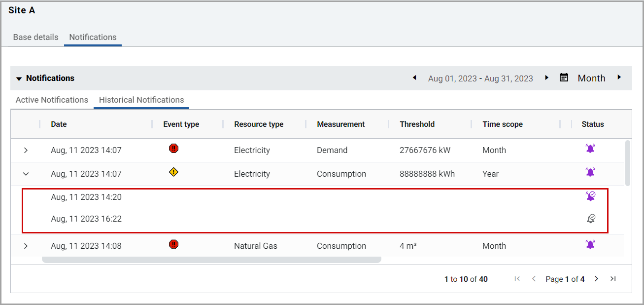The height and width of the screenshot is (305, 644).
Task: Collapse the Electricity Consumption notification row
Action: coord(26,174)
